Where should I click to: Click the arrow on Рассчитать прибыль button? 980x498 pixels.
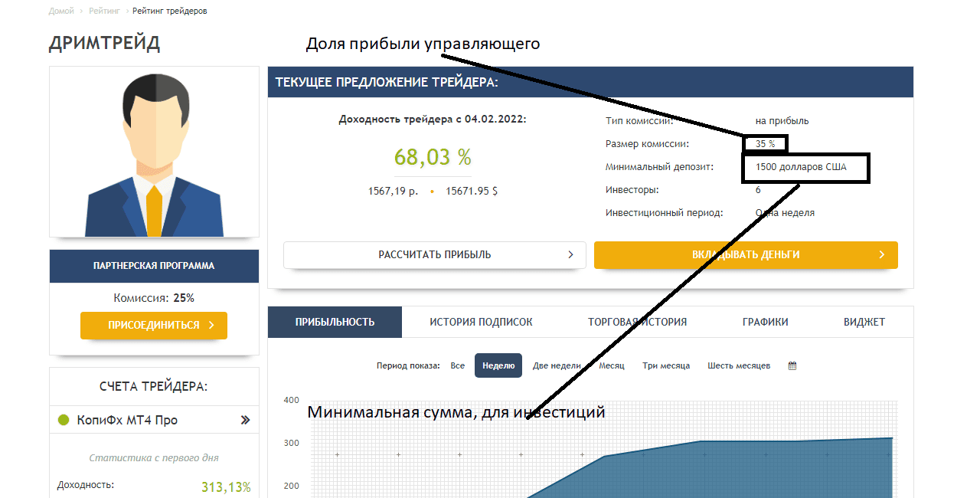click(x=570, y=254)
